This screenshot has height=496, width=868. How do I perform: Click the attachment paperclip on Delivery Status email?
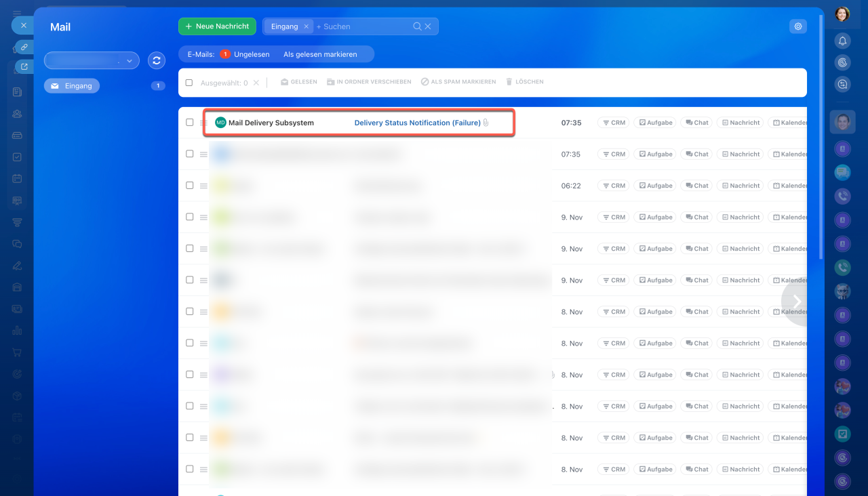[486, 123]
